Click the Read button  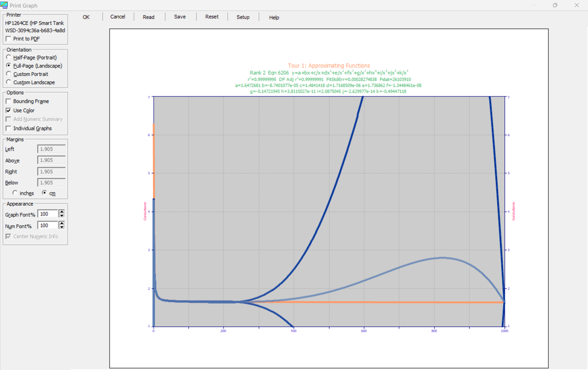(x=148, y=17)
